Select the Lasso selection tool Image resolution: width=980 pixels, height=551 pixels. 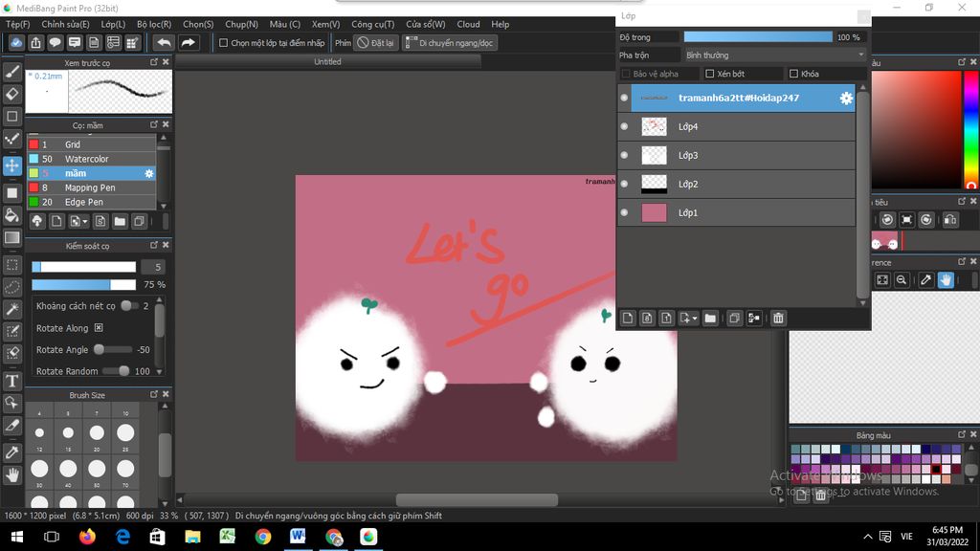point(11,287)
